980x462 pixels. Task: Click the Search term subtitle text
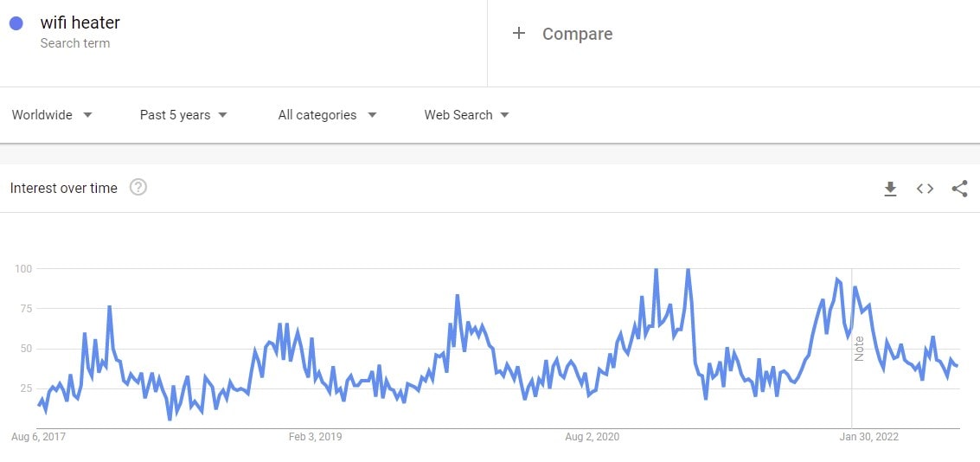point(75,43)
